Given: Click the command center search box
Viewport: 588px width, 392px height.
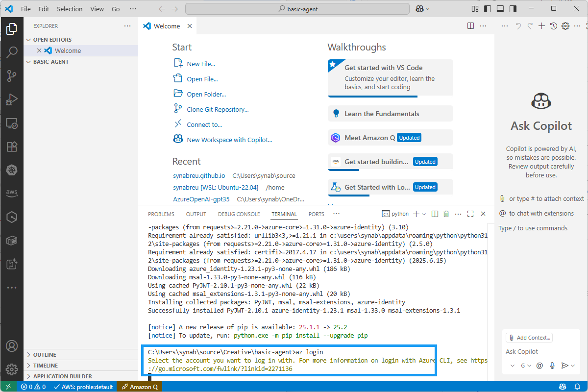Looking at the screenshot, I should pos(297,9).
